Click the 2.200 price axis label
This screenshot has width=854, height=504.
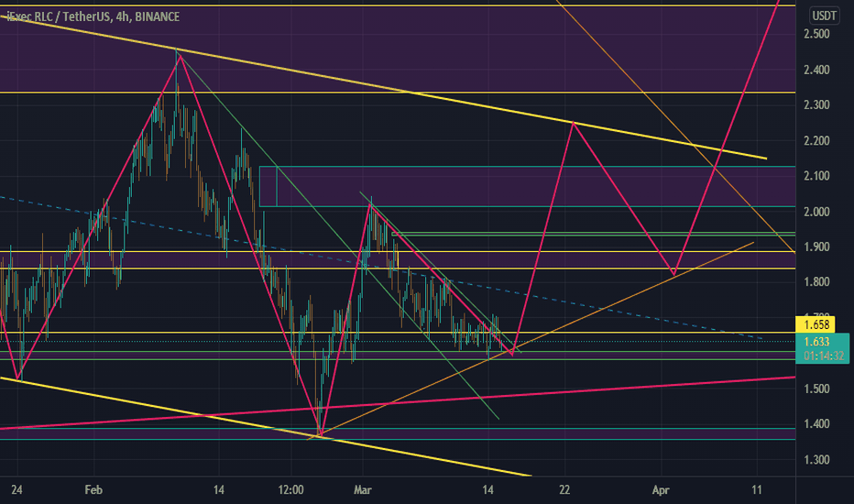(x=816, y=140)
